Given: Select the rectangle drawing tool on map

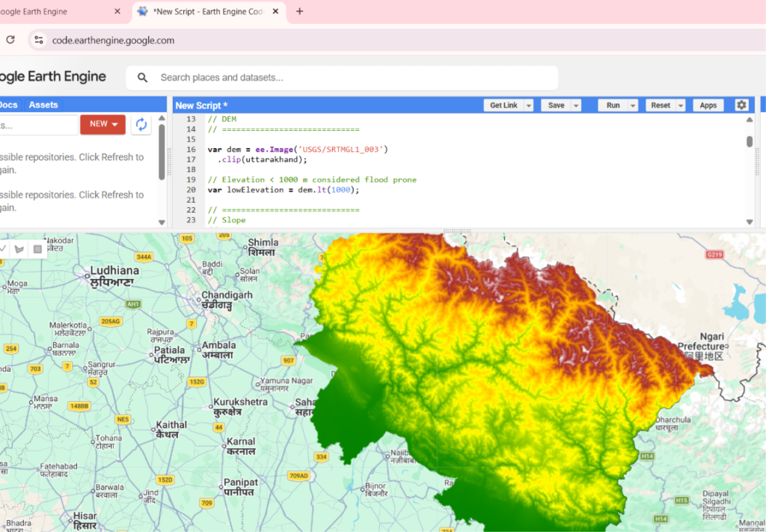Looking at the screenshot, I should coord(37,249).
